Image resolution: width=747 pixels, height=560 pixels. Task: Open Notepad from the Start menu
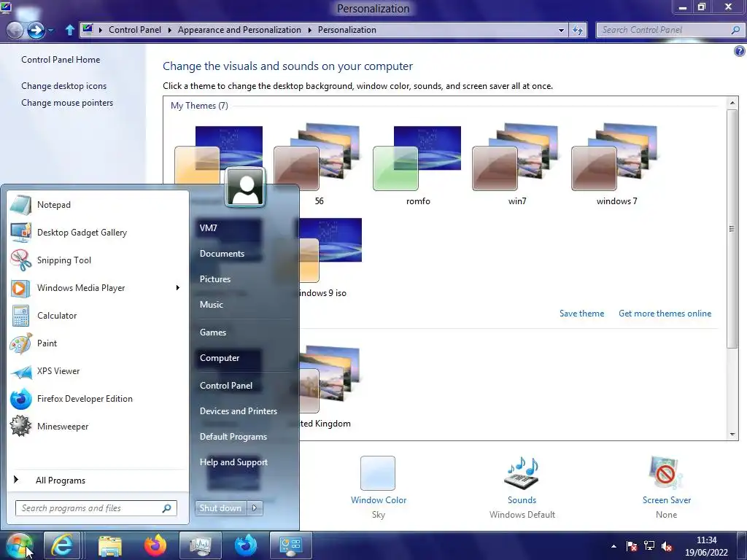tap(98, 205)
